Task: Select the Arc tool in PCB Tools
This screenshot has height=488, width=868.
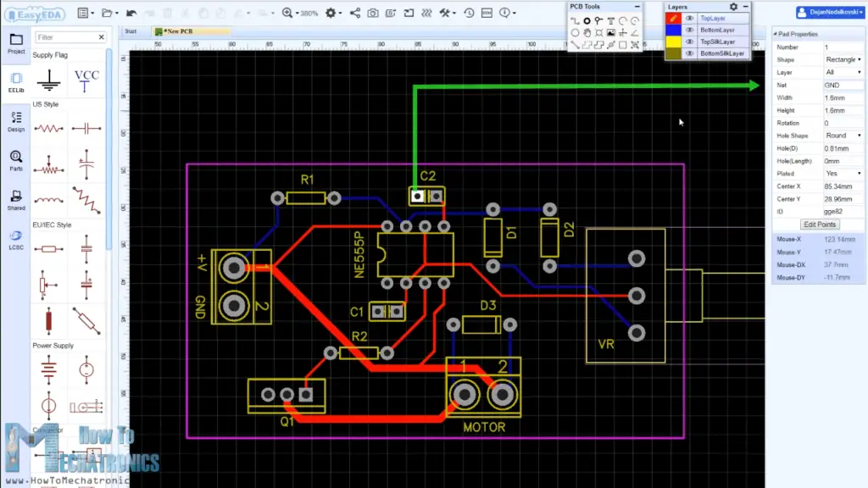Action: pos(623,19)
